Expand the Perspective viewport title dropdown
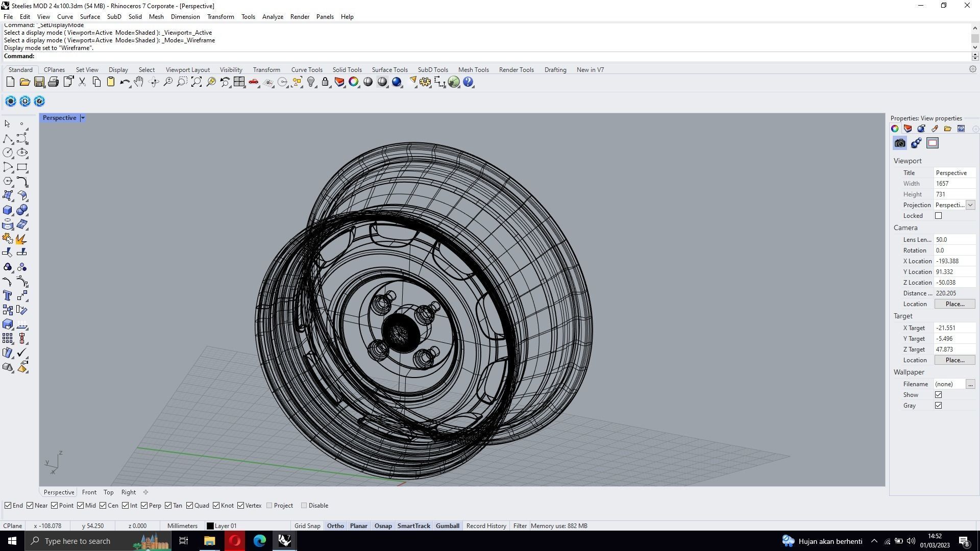The width and height of the screenshot is (980, 551). [x=83, y=118]
